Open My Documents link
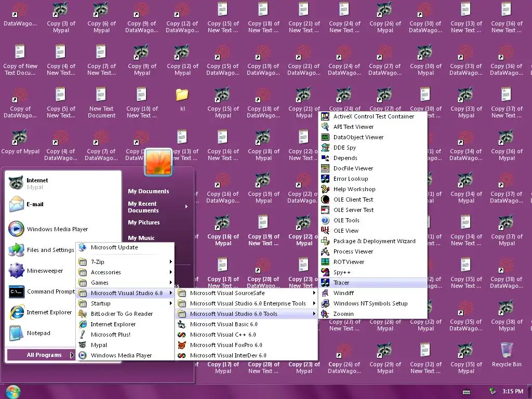Screen dimensions: 532x399 coord(148,191)
